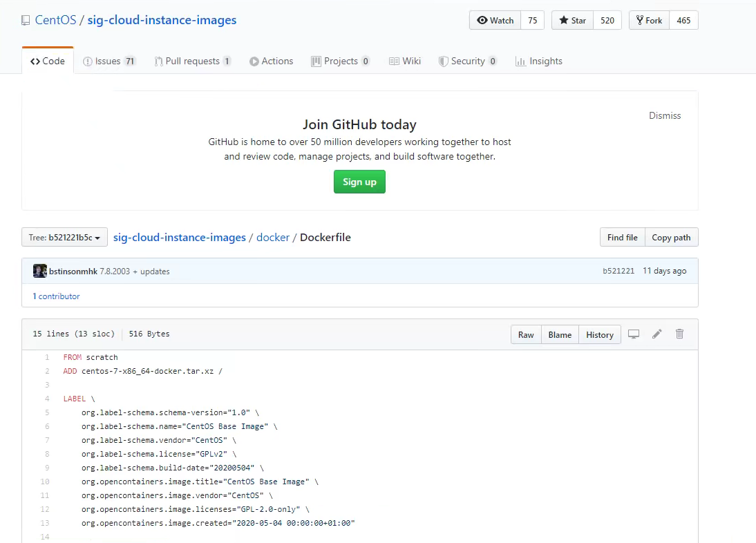Viewport: 756px width, 543px height.
Task: Go to the Insights tab
Action: coord(539,61)
